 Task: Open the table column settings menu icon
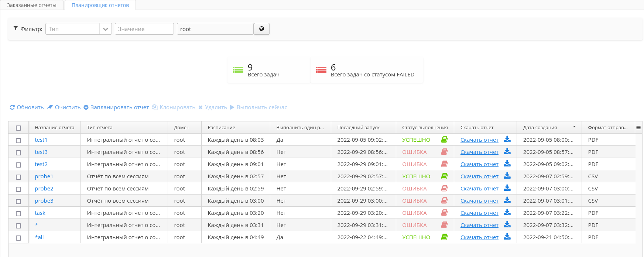pos(638,127)
